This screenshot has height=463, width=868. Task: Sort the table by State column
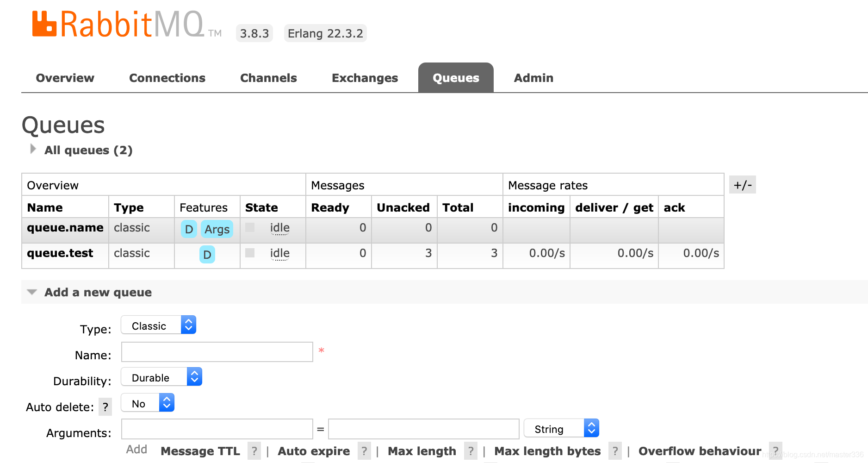click(x=261, y=207)
